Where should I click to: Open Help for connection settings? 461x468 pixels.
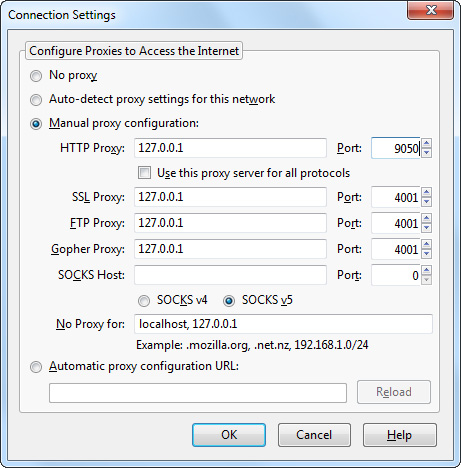[x=400, y=435]
